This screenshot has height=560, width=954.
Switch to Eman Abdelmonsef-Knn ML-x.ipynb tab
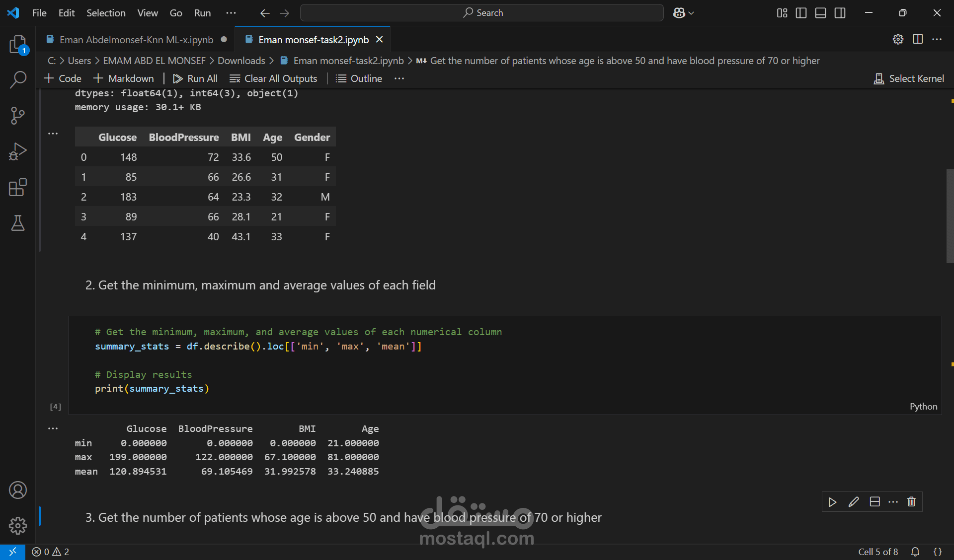[x=136, y=40]
